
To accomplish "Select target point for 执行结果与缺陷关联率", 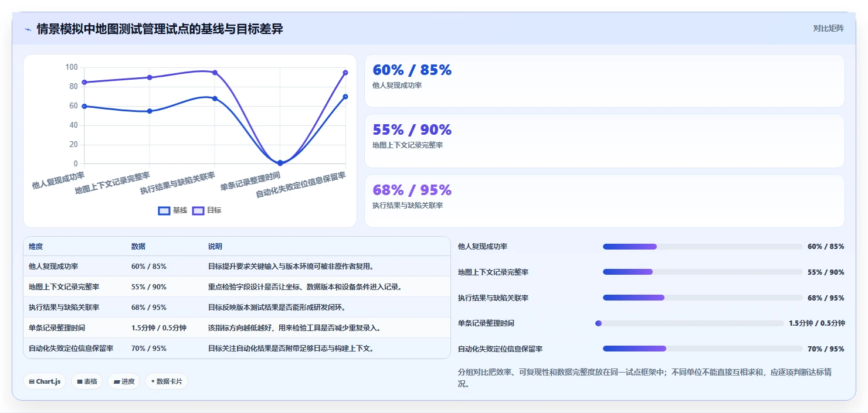I will [x=215, y=73].
